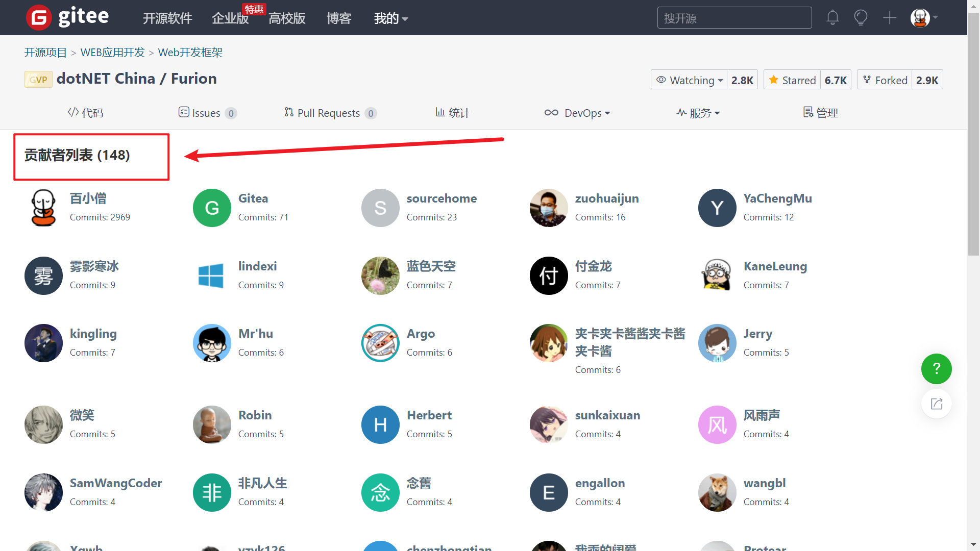Image resolution: width=980 pixels, height=551 pixels.
Task: Open 博客 in top navigation
Action: click(339, 18)
